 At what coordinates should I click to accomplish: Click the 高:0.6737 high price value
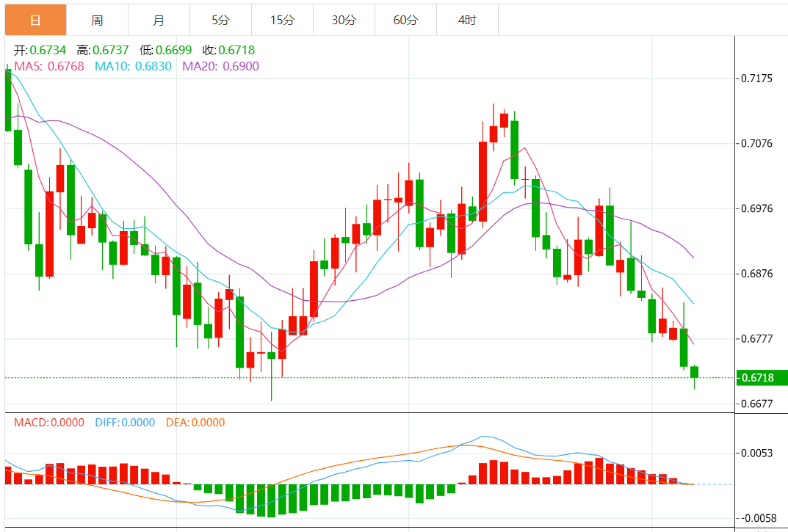click(103, 50)
